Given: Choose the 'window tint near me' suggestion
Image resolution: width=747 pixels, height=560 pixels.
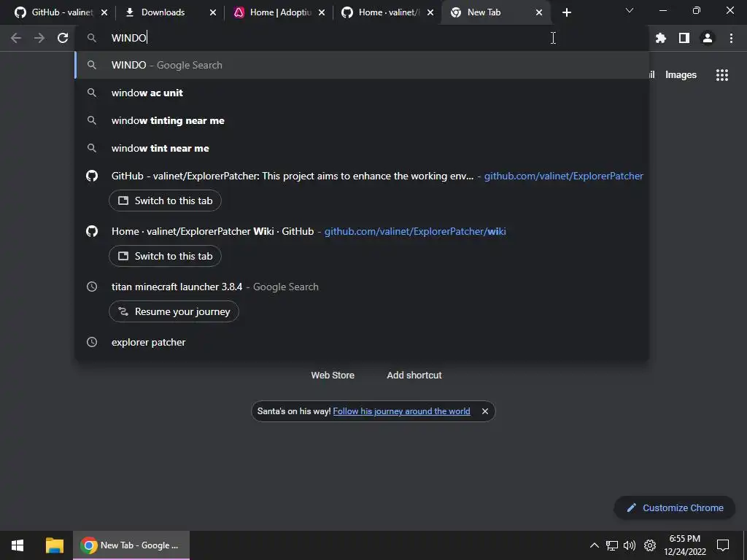Looking at the screenshot, I should (362, 148).
